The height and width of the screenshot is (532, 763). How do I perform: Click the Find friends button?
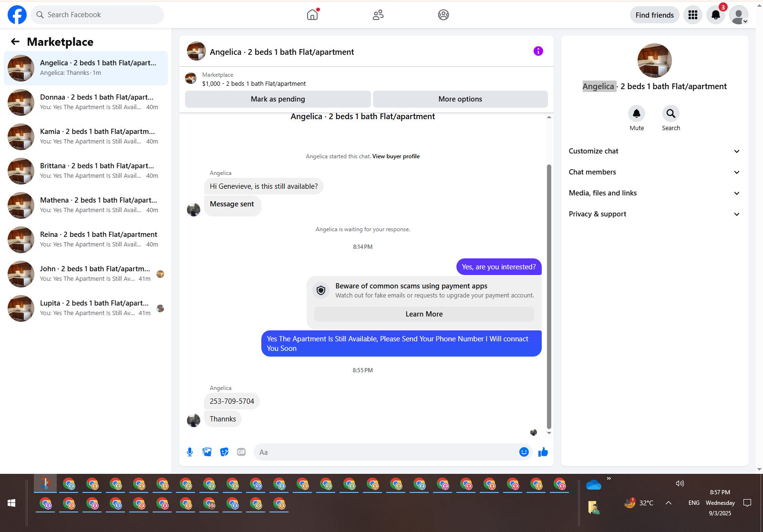(x=655, y=15)
